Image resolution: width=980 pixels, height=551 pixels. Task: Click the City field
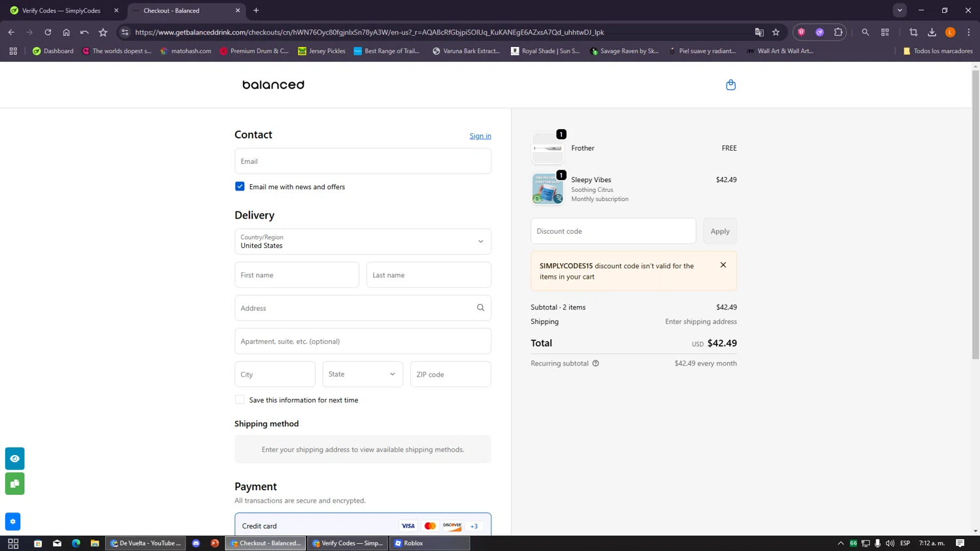coord(274,374)
